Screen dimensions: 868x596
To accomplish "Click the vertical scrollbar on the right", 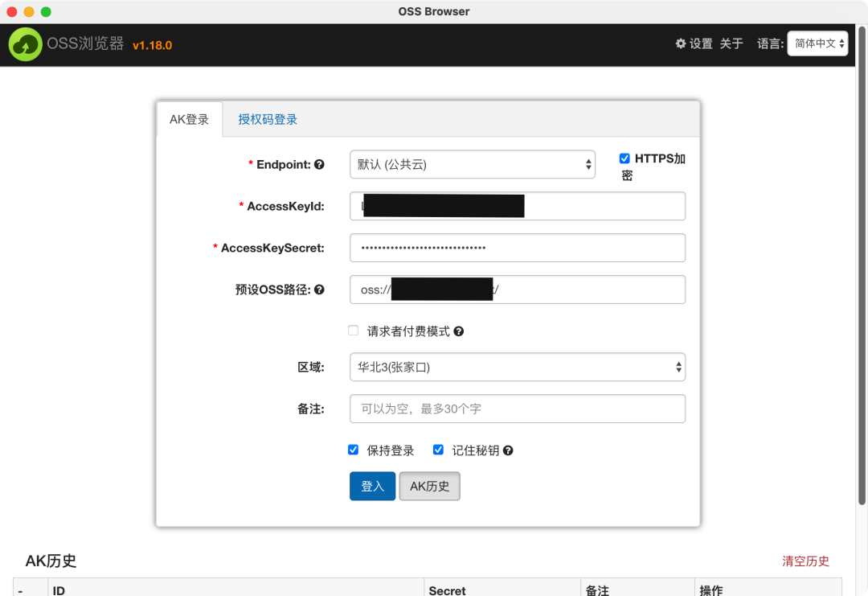I will (x=862, y=266).
